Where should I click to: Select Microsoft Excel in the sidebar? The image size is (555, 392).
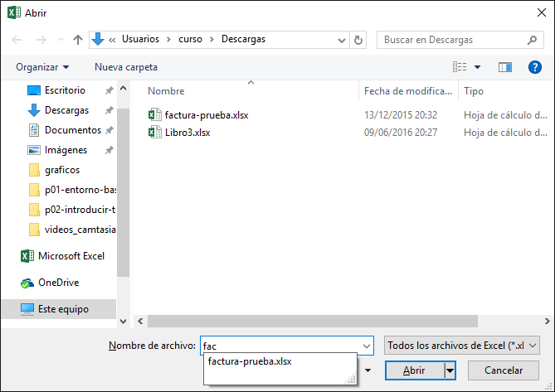pos(71,256)
